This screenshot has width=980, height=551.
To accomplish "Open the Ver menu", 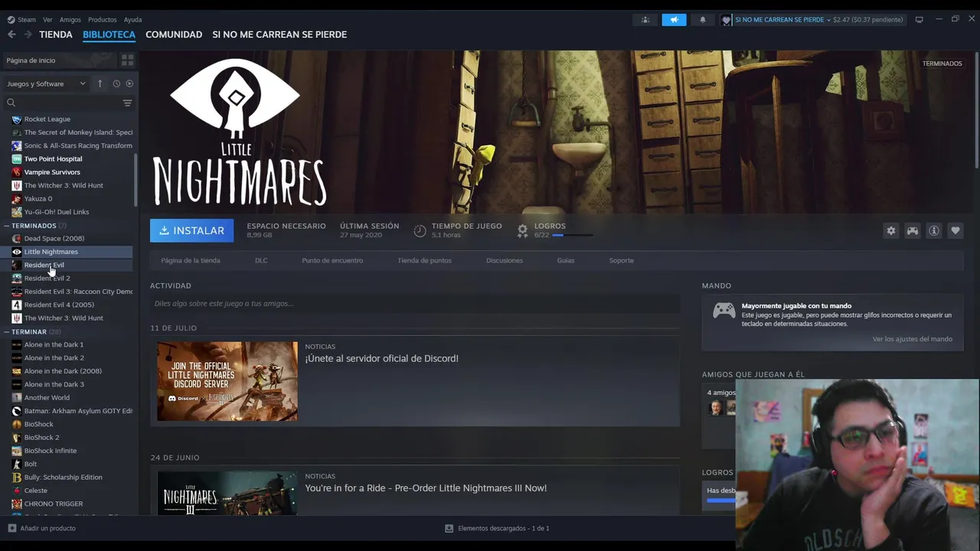I will 47,20.
